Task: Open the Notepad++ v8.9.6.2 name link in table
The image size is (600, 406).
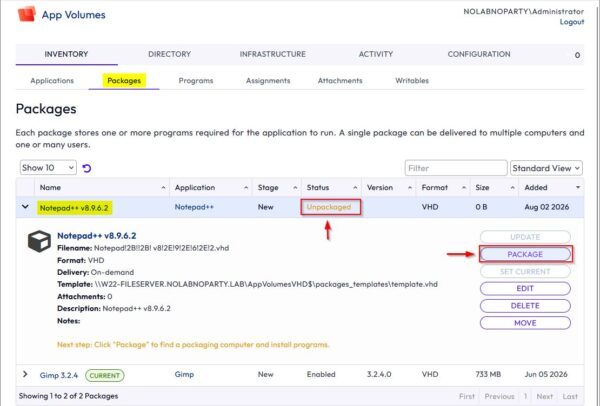Action: (x=74, y=208)
